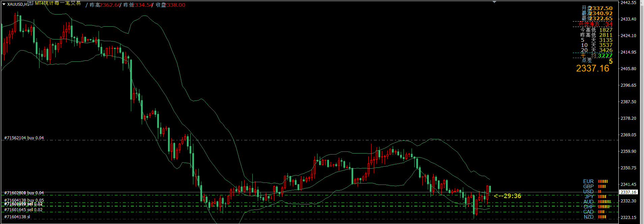This screenshot has height=224, width=644.
Task: Click the 昨高 2362.66 value
Action: pos(105,5)
